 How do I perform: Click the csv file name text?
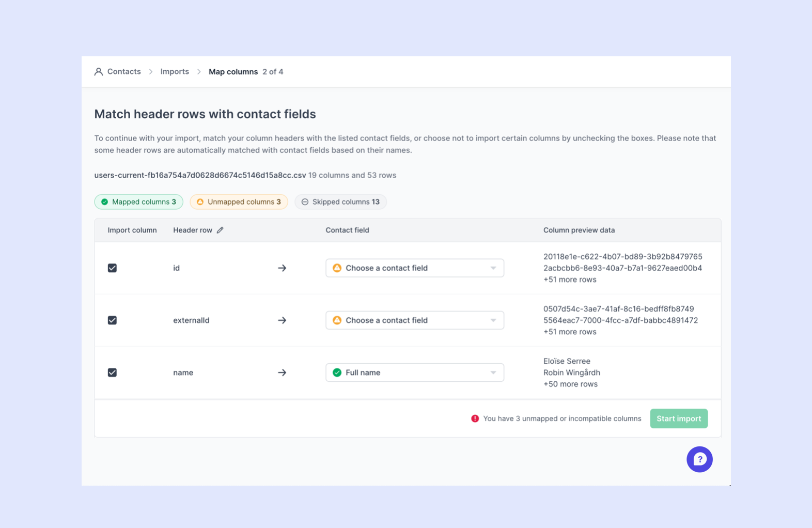coord(200,175)
